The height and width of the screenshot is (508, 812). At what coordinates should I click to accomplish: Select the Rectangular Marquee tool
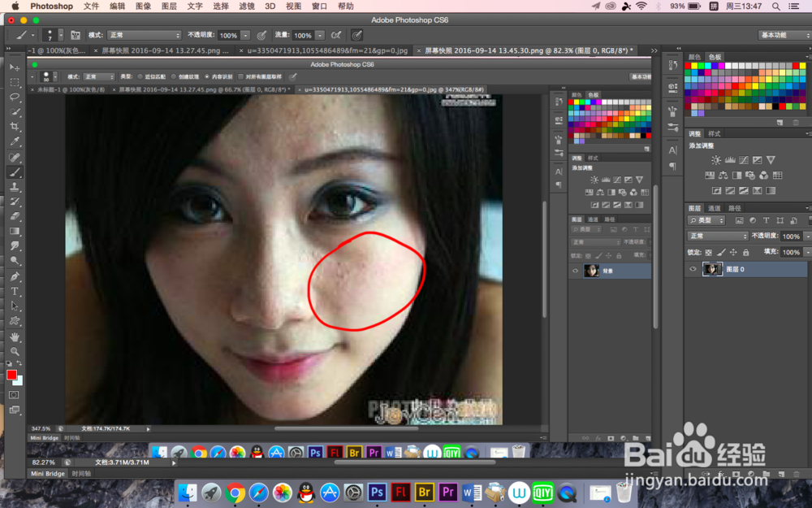point(15,82)
